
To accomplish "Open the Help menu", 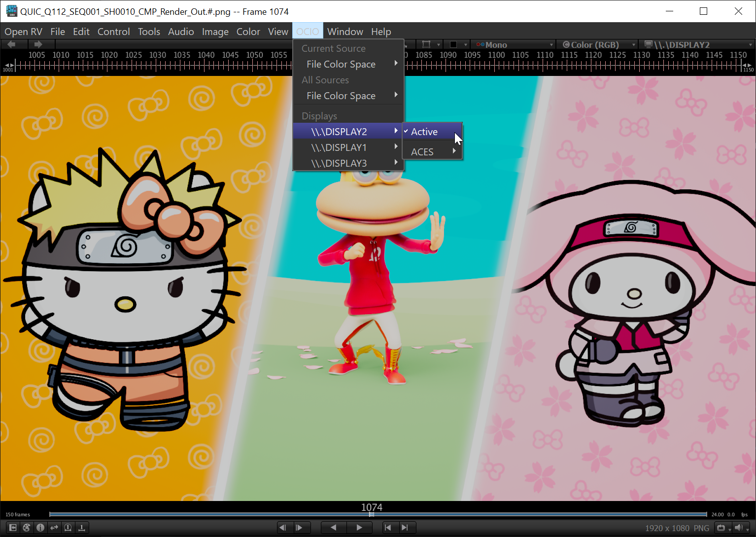I will coord(381,32).
